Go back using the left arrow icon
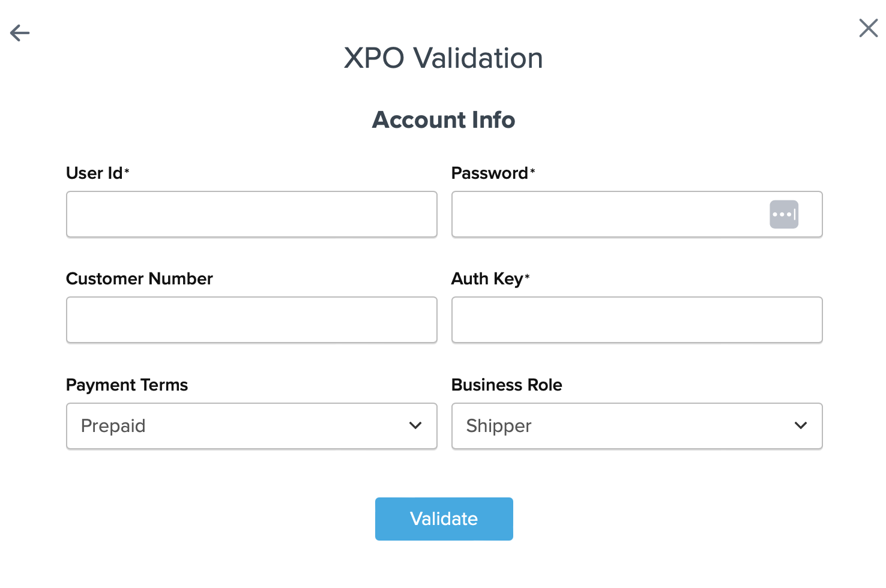The height and width of the screenshot is (588, 886). tap(20, 32)
